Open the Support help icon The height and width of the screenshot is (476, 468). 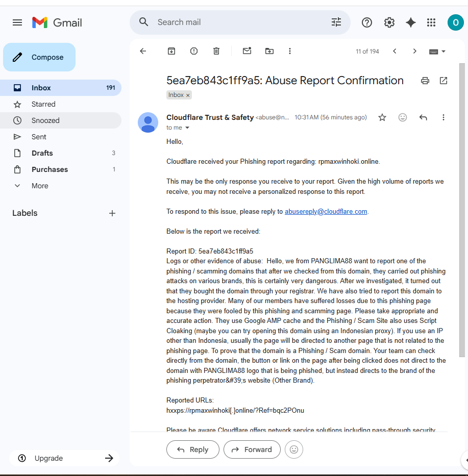367,22
